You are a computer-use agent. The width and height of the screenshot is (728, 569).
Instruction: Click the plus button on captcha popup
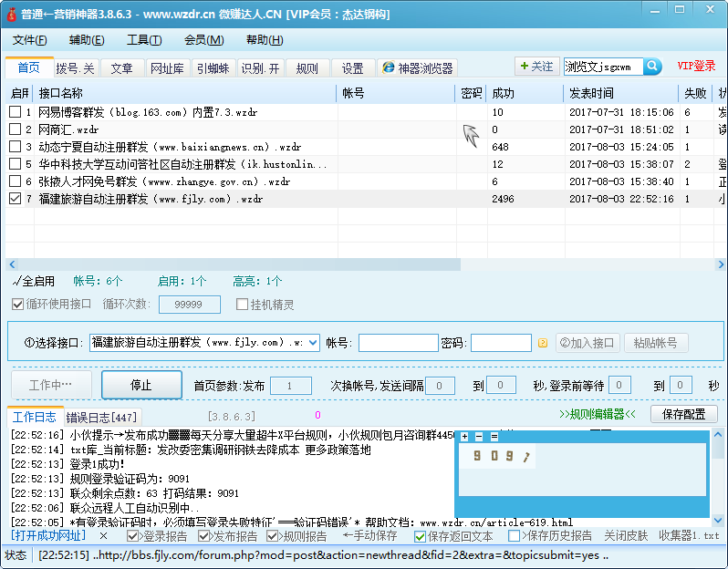tap(464, 437)
